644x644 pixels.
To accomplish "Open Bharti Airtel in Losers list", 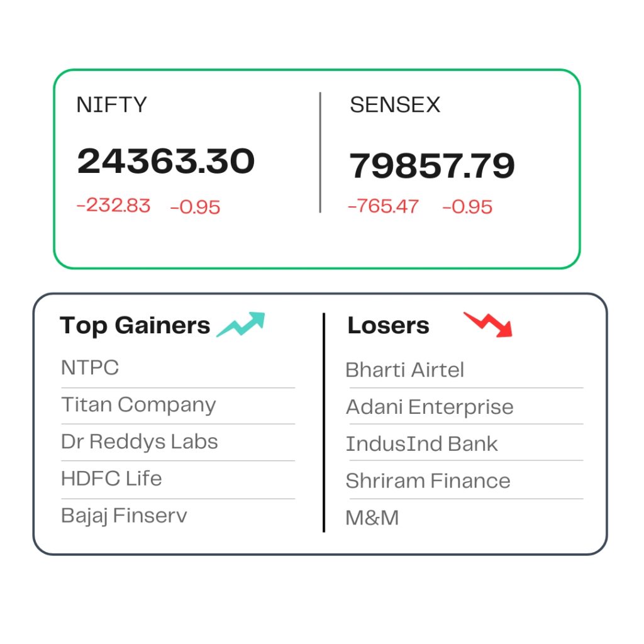I will tap(405, 370).
